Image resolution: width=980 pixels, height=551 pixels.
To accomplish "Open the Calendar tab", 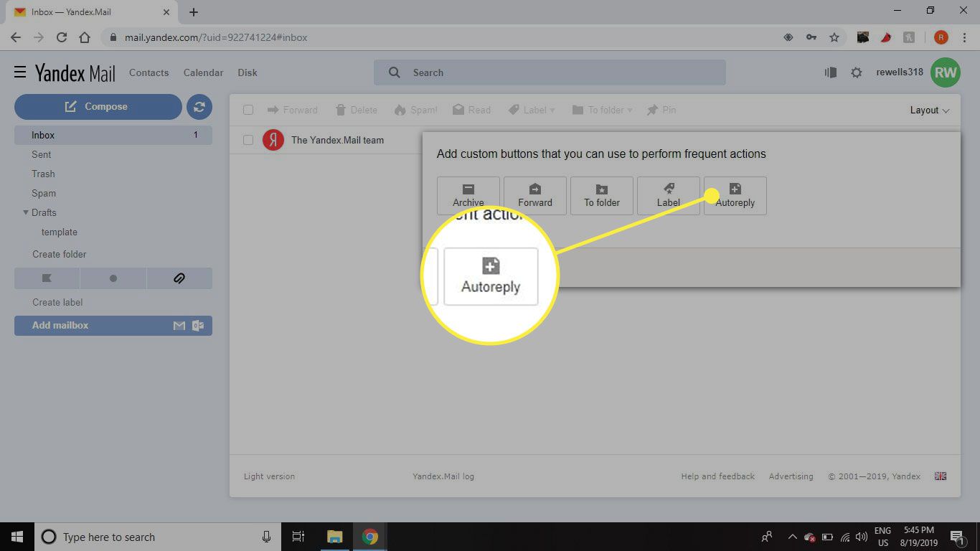I will click(203, 72).
